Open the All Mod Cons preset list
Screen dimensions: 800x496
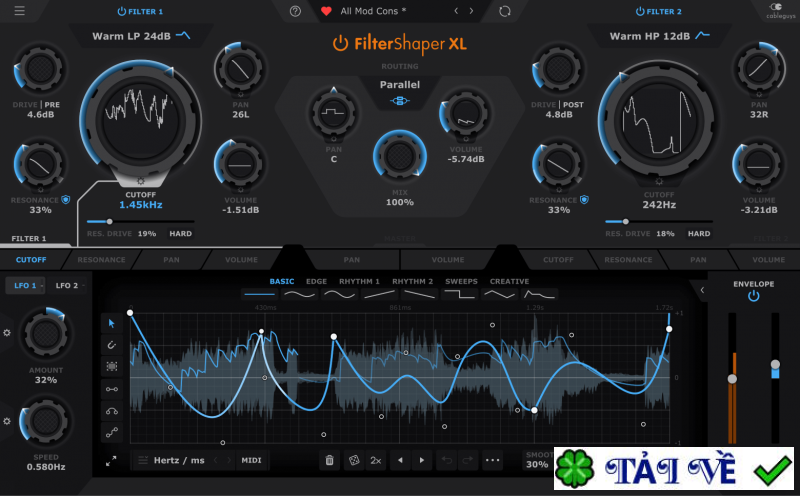[373, 11]
